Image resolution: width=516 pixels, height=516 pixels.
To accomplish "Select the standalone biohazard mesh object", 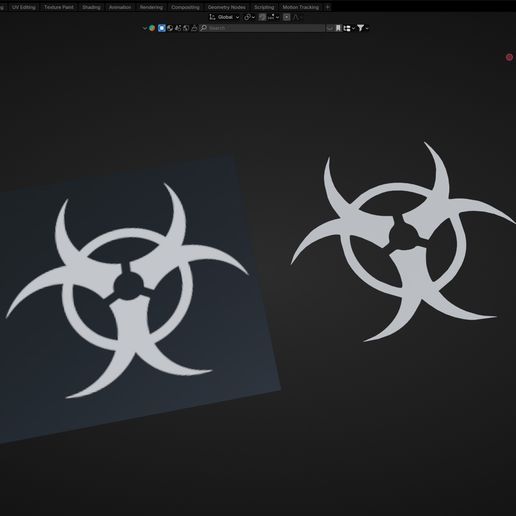I will pyautogui.click(x=403, y=242).
